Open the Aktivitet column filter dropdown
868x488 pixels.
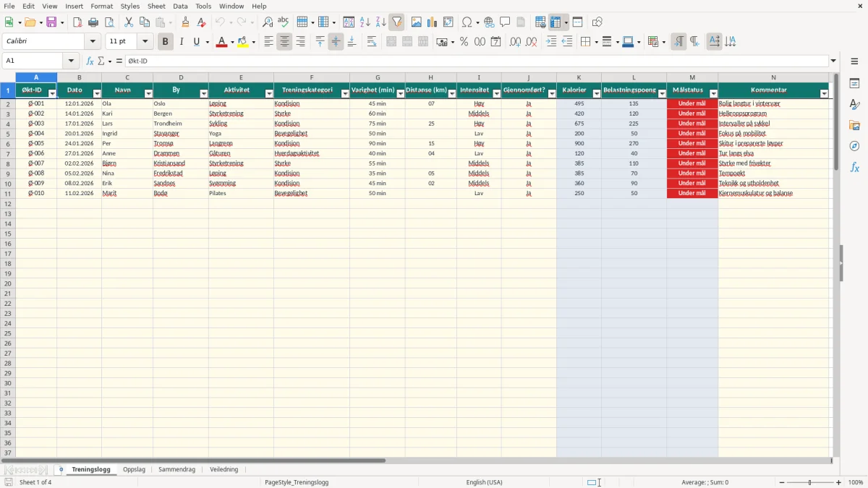(x=269, y=93)
